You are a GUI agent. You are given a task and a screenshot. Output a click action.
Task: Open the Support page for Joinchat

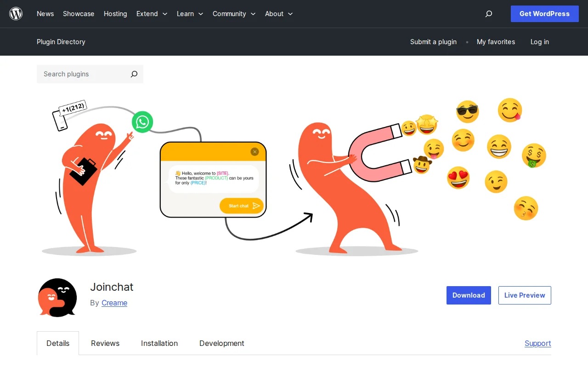(x=537, y=343)
